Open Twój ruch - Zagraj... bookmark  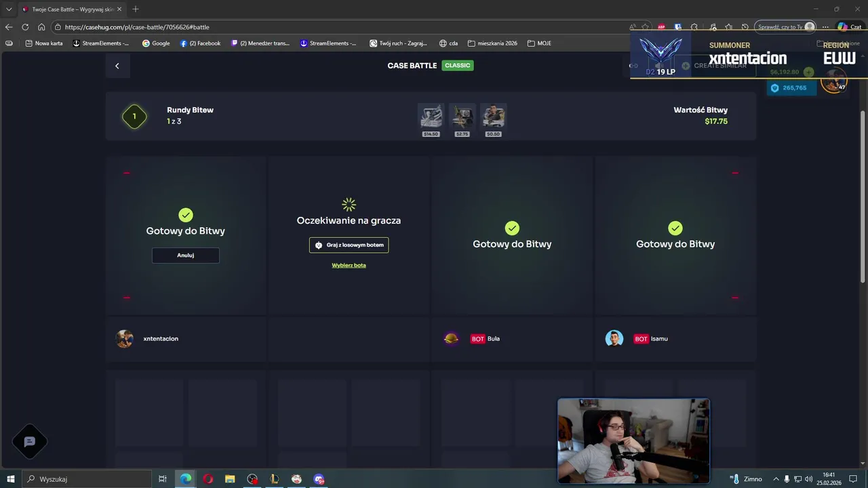pyautogui.click(x=399, y=43)
